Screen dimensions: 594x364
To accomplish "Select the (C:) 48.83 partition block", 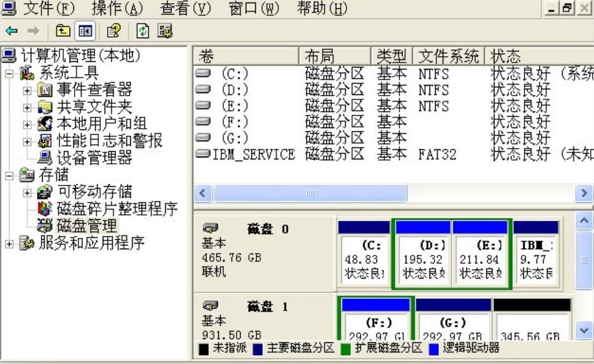I will [364, 254].
